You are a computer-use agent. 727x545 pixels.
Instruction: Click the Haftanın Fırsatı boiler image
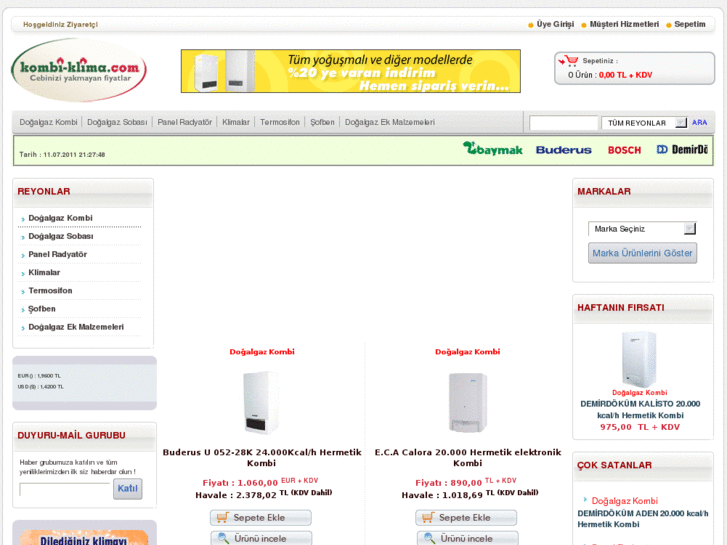639,359
